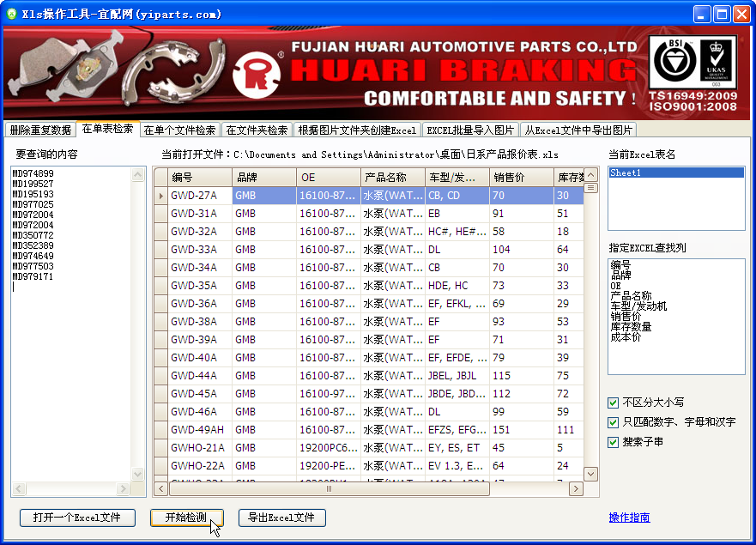Image resolution: width=756 pixels, height=545 pixels.
Task: Click the grid's horizontal scroll-right arrow
Action: click(x=576, y=488)
